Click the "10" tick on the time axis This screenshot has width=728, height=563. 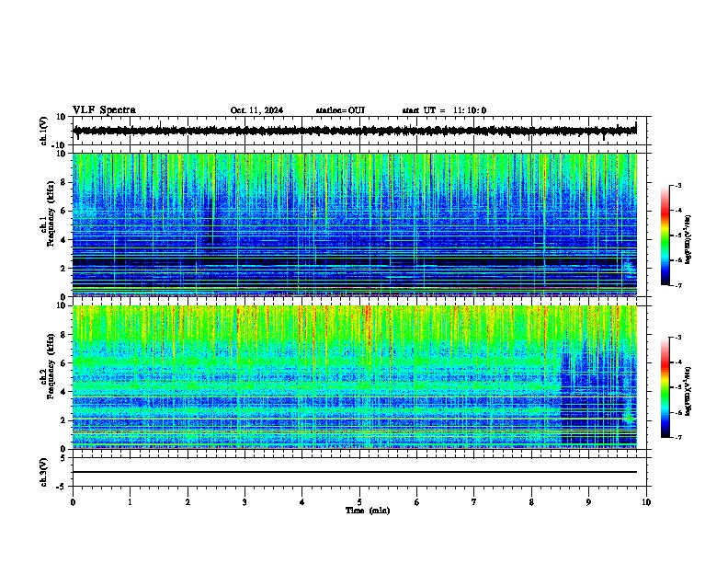pos(646,502)
